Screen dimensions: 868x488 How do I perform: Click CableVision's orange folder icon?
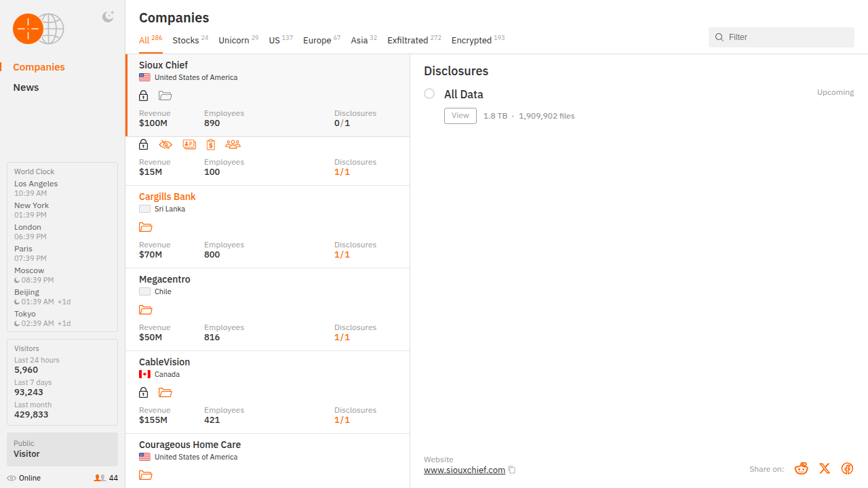(x=165, y=392)
